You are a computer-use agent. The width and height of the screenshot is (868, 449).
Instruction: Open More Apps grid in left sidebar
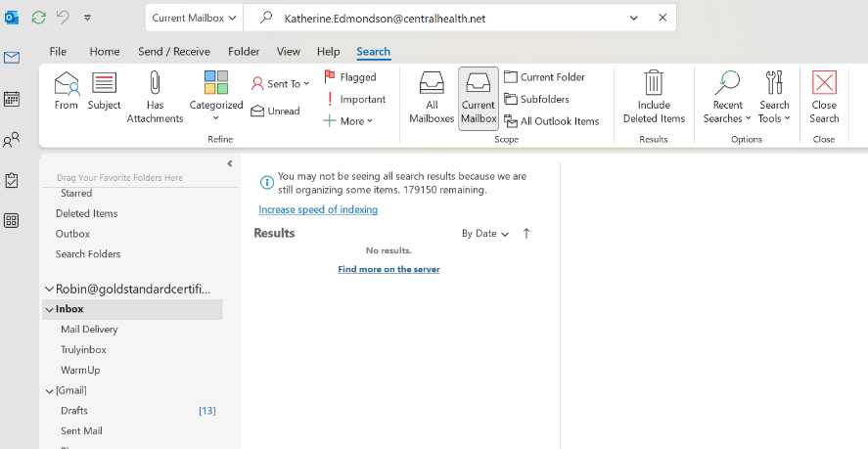pos(12,221)
